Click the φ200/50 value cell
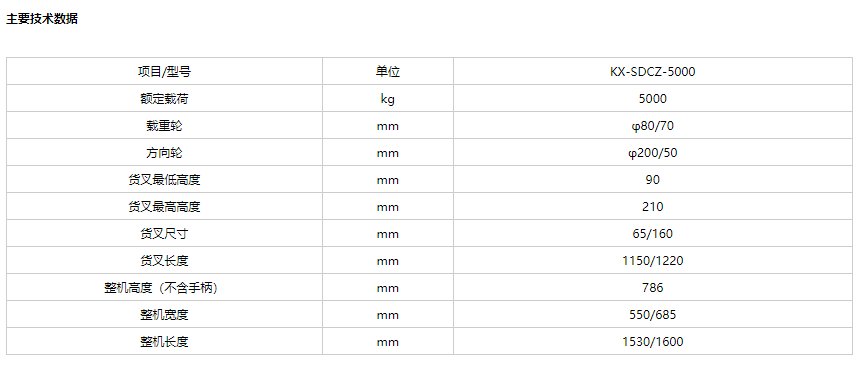 [653, 152]
